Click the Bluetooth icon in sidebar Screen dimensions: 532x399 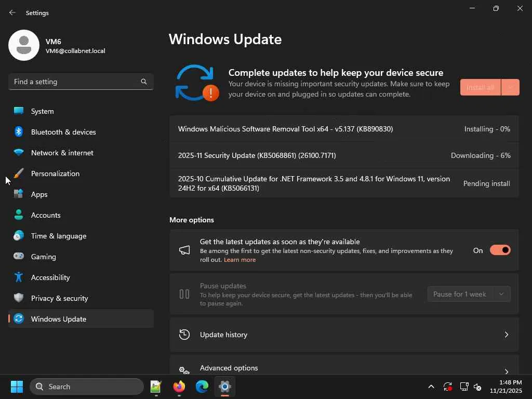[x=19, y=131]
